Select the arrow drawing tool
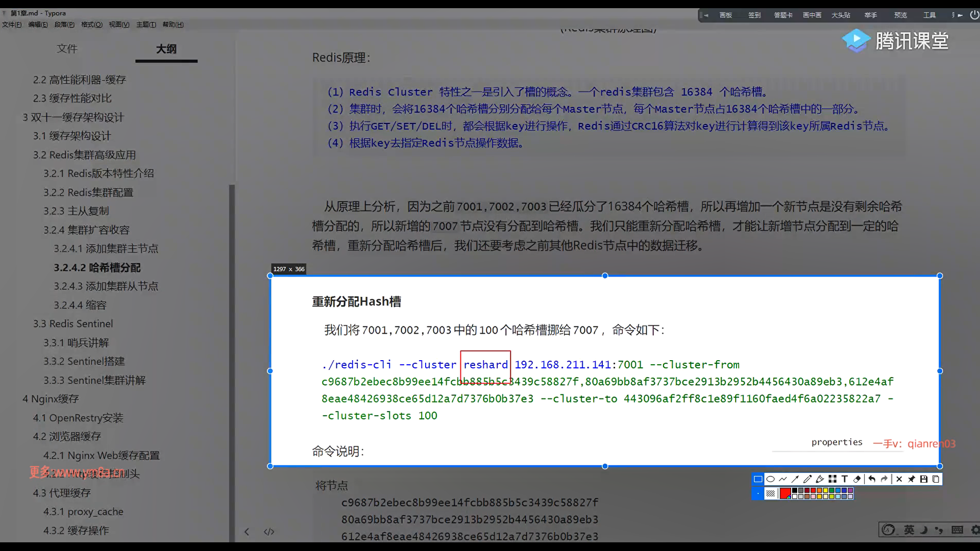980x551 pixels. pyautogui.click(x=795, y=479)
